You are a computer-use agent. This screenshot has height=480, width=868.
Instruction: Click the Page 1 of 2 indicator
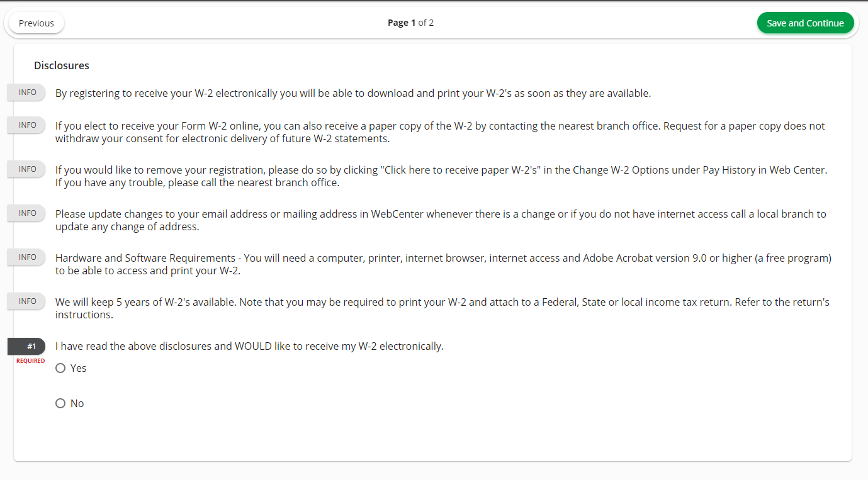point(410,23)
